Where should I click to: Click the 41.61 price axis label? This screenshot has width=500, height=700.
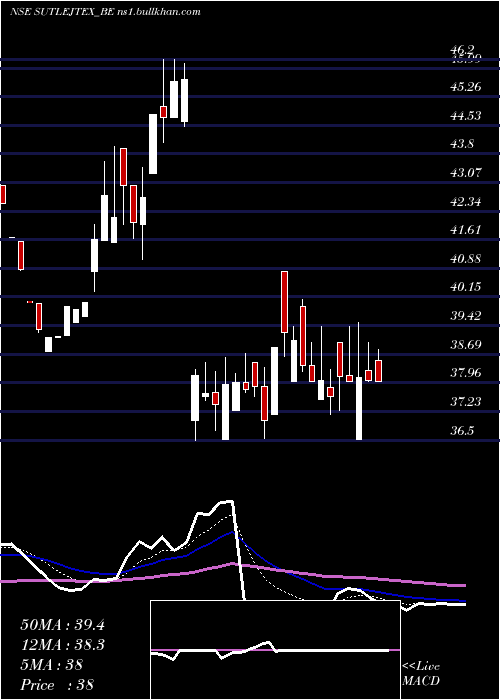(466, 230)
